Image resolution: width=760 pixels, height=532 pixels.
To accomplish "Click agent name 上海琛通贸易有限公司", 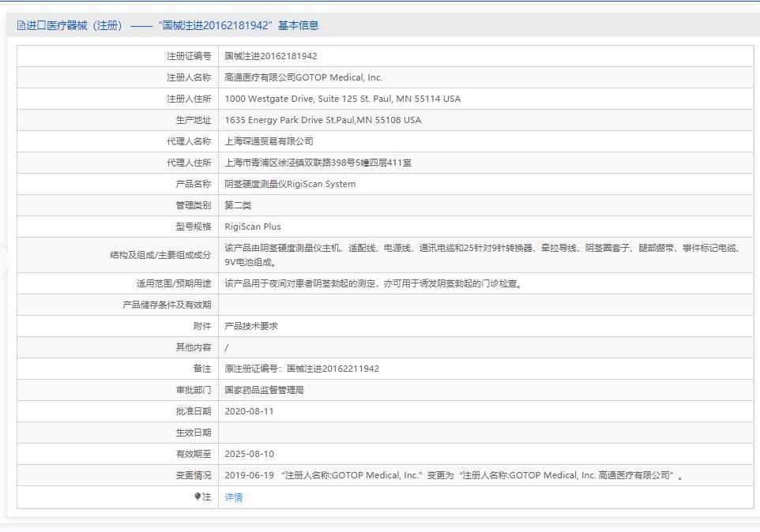I will pyautogui.click(x=269, y=141).
